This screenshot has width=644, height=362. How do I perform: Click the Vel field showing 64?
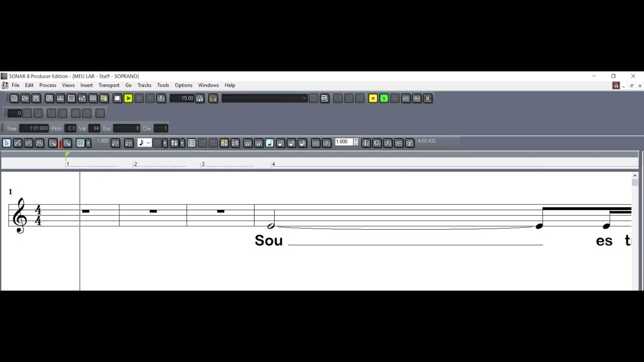click(x=95, y=129)
